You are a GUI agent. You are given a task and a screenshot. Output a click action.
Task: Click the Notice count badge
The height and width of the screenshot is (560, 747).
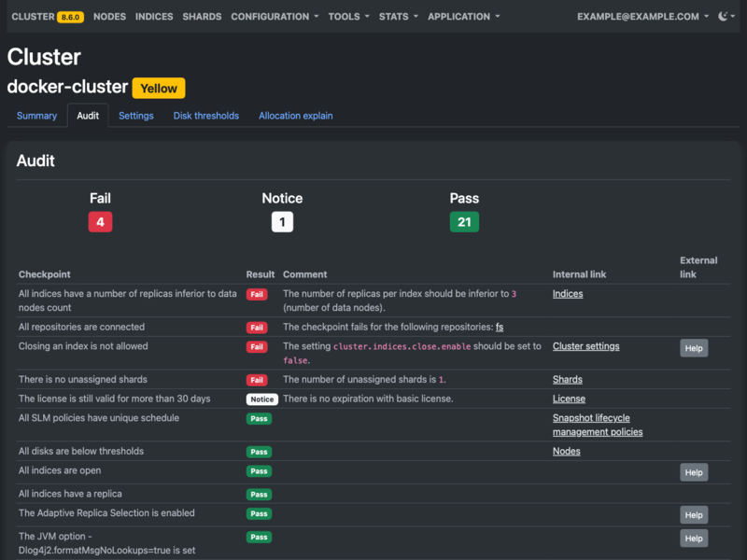282,221
